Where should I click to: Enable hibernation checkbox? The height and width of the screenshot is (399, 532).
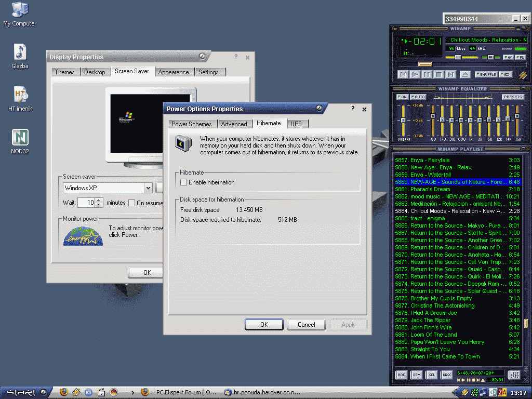click(x=183, y=182)
